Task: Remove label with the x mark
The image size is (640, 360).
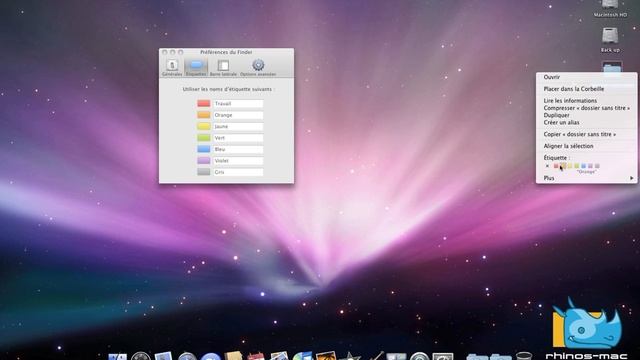Action: point(547,166)
